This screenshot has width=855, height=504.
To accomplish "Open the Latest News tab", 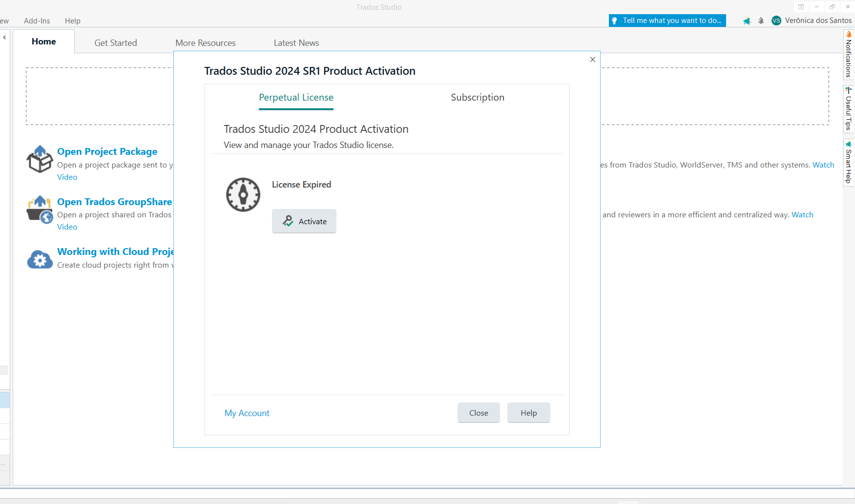I will click(x=296, y=42).
